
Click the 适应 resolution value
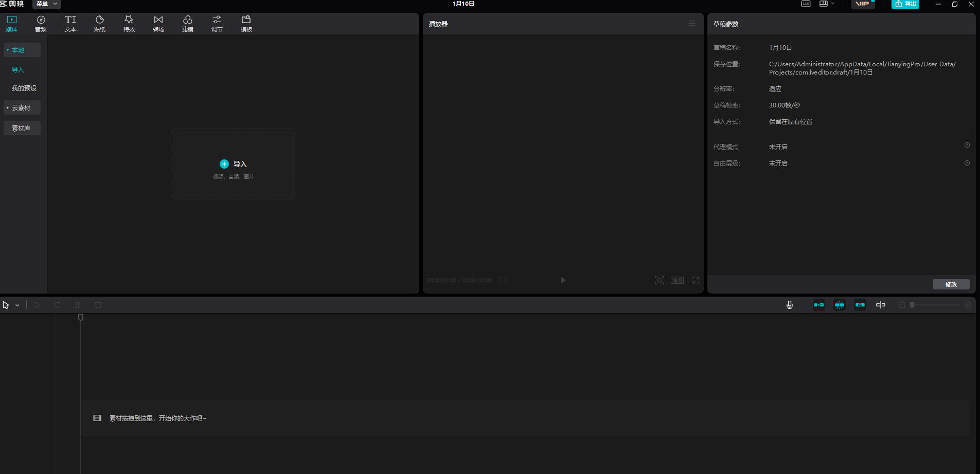pos(775,88)
